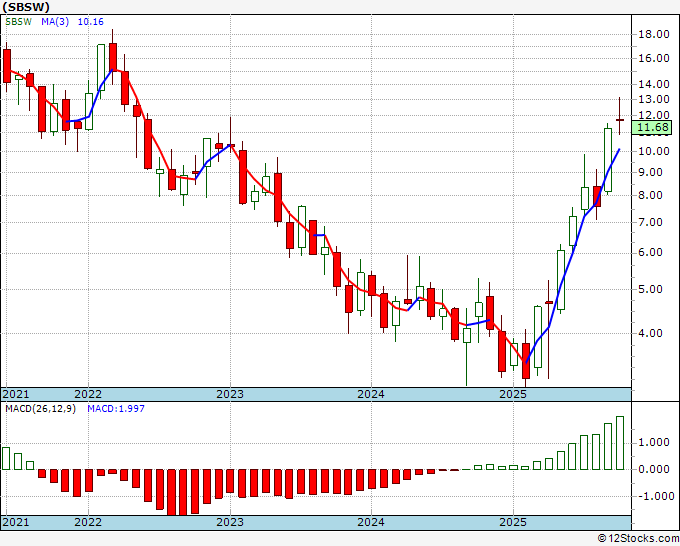The width and height of the screenshot is (680, 546).
Task: Click the 6.00 price axis label
Action: point(651,253)
